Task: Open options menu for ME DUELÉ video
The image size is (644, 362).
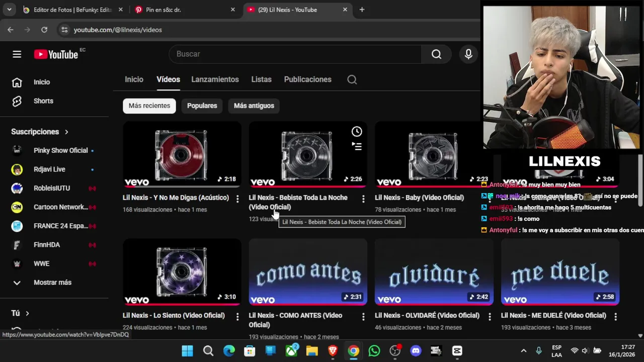Action: (x=615, y=317)
